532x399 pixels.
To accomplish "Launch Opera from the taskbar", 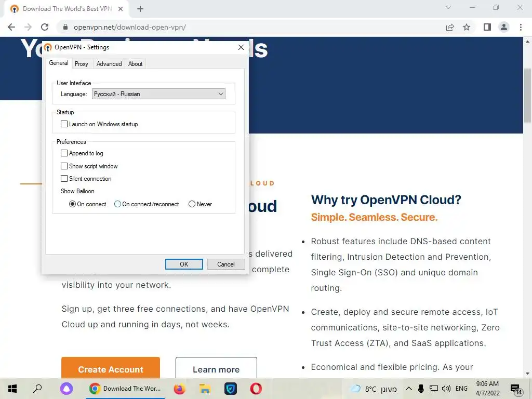I will point(256,389).
